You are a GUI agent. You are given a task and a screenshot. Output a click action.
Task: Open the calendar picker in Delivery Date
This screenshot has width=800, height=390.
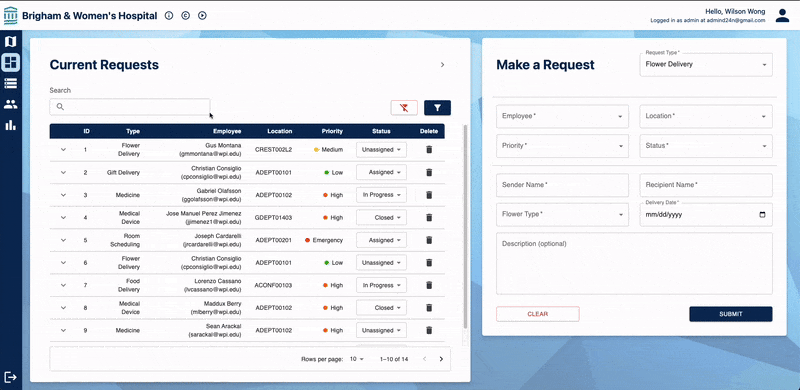click(x=762, y=215)
